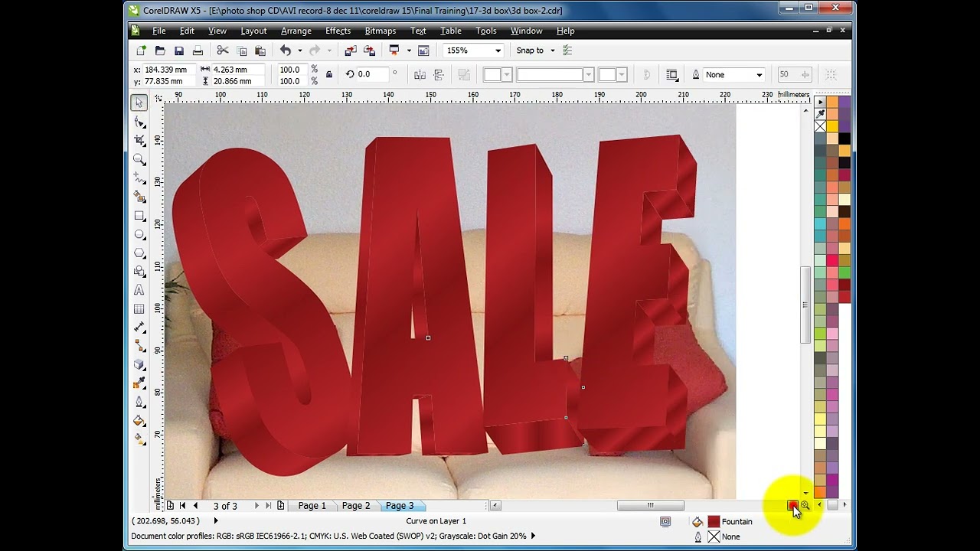Mirror the object horizontally
Image resolution: width=980 pixels, height=551 pixels.
tap(420, 74)
